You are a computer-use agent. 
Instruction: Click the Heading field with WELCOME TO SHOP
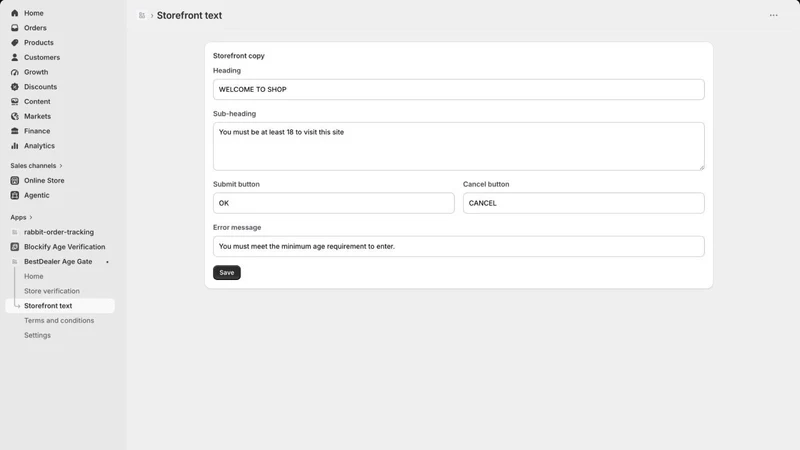tap(459, 90)
